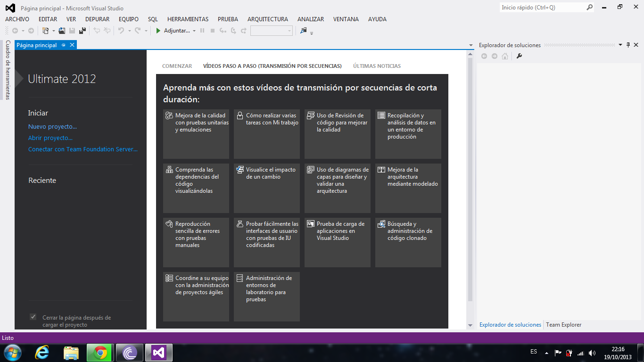Open the Internet Explorer taskbar icon
The width and height of the screenshot is (644, 362).
coord(42,352)
